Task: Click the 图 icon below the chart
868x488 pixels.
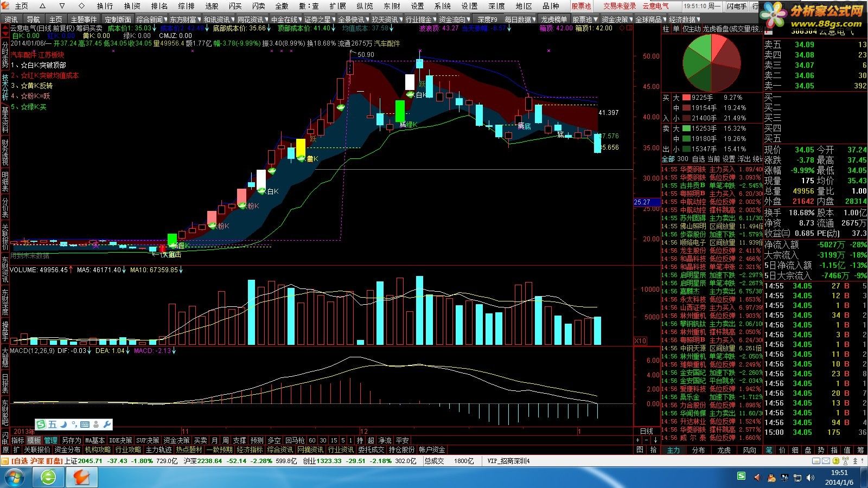Action: click(x=640, y=450)
